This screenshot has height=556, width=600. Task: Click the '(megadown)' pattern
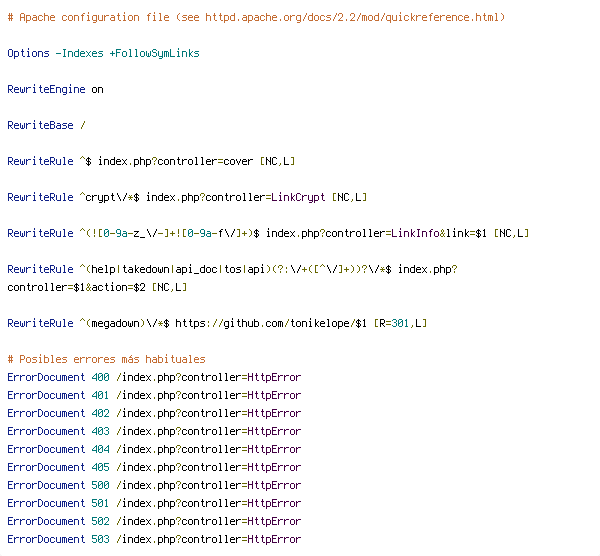[x=115, y=323]
